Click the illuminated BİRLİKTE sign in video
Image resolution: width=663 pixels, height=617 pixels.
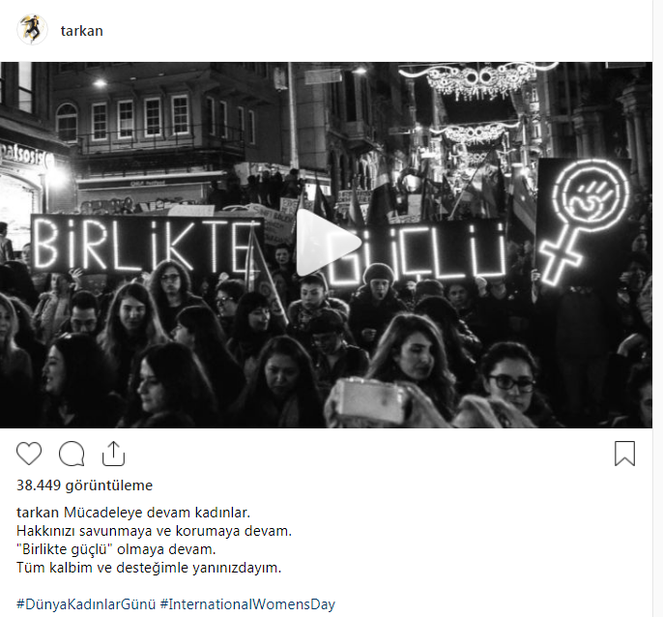[x=147, y=245]
